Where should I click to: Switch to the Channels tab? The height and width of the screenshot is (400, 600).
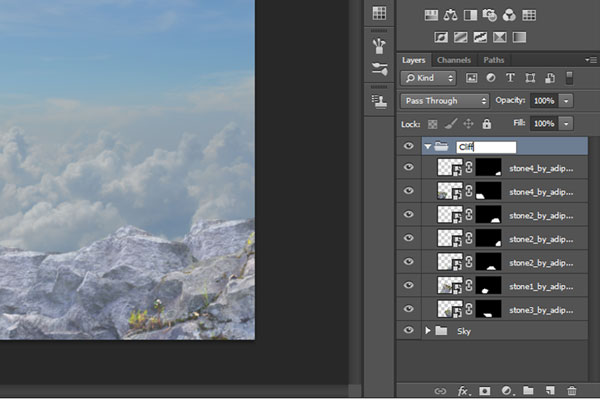(x=454, y=60)
